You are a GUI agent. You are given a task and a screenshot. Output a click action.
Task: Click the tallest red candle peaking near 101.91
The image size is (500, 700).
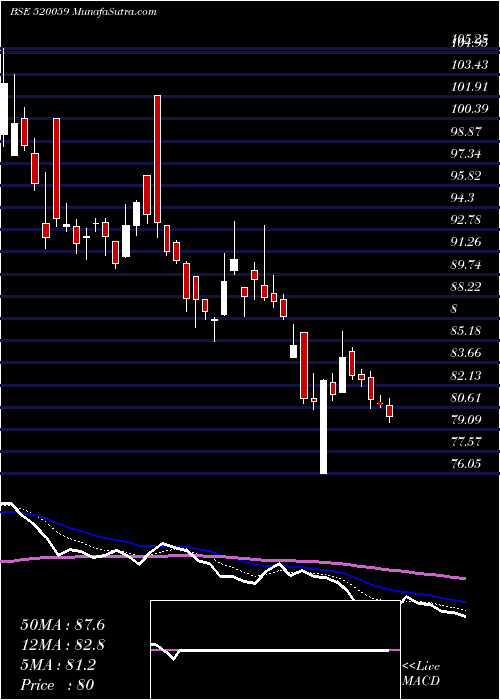tap(157, 159)
